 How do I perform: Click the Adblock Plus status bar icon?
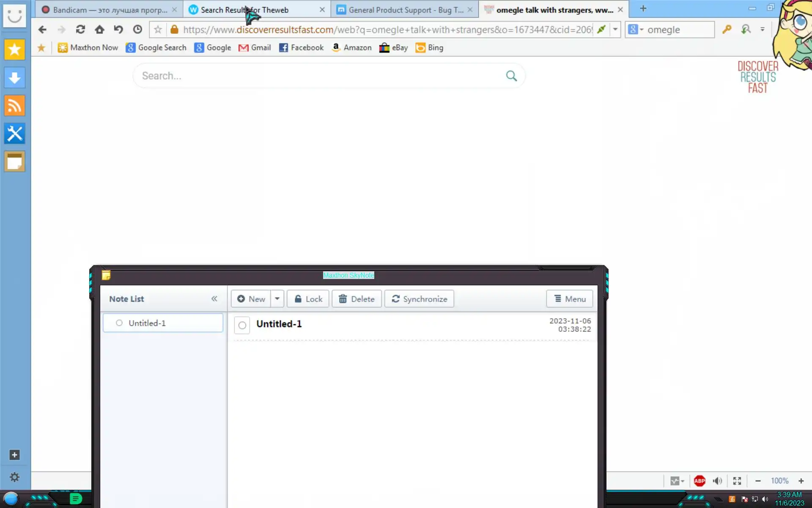point(700,480)
